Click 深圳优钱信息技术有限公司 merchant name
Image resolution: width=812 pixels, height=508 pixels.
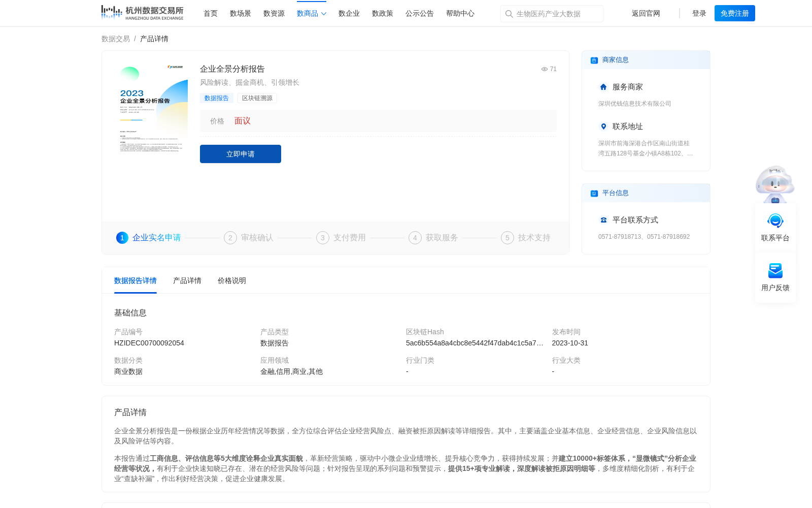point(635,104)
